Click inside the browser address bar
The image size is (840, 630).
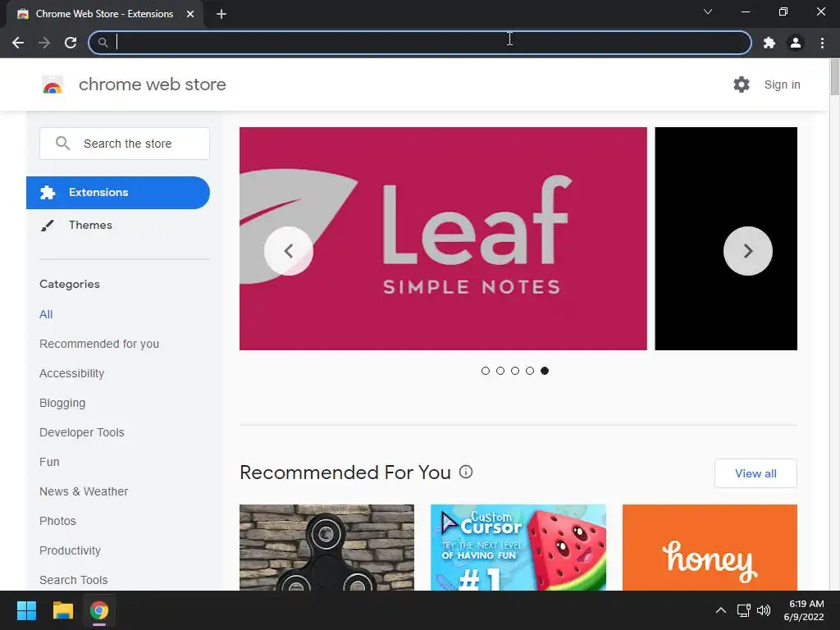(420, 43)
